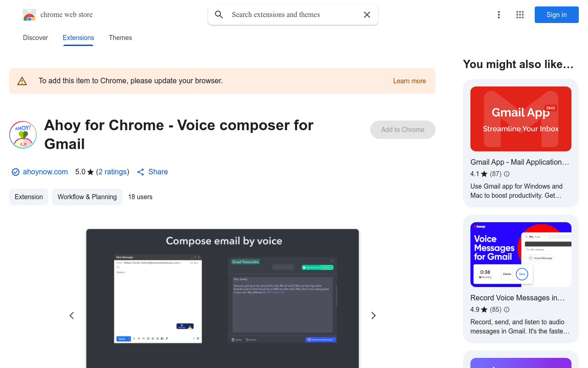Click the update your browser warning text
Viewport: 588px width, 368px height.
[x=130, y=81]
